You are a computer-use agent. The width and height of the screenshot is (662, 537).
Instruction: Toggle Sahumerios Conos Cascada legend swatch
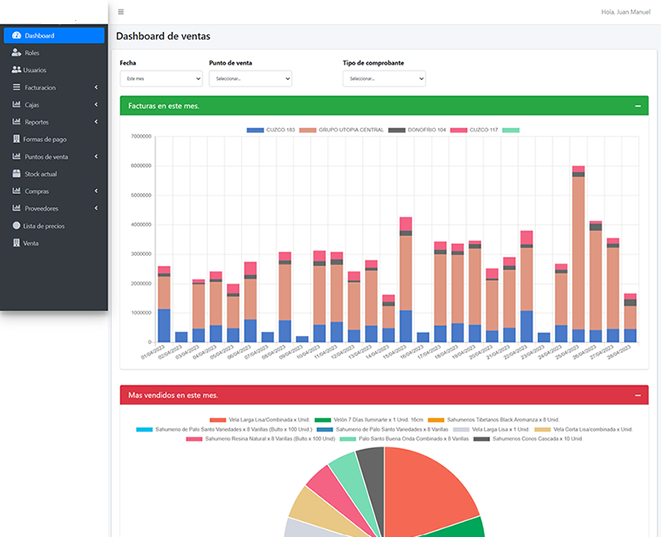pos(482,439)
